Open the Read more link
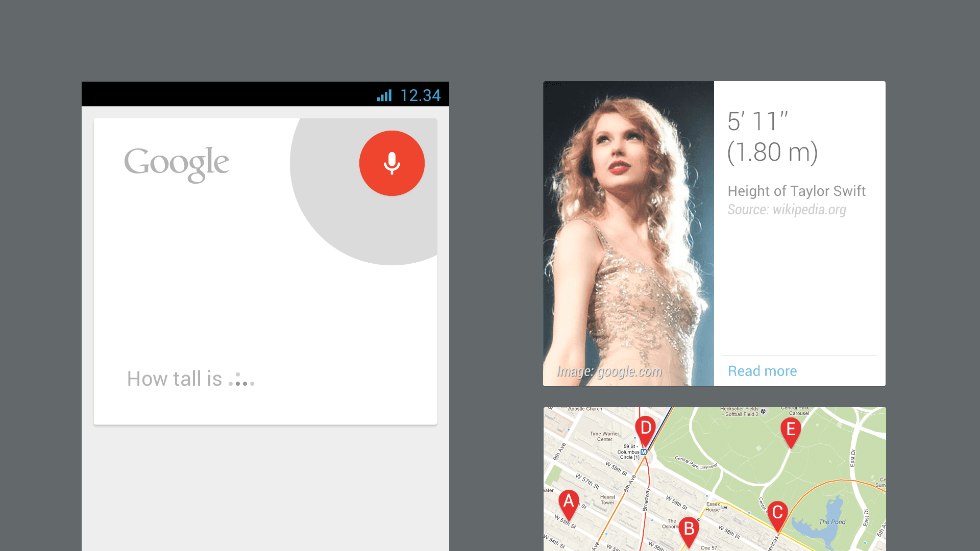Viewport: 980px width, 551px height. [762, 371]
